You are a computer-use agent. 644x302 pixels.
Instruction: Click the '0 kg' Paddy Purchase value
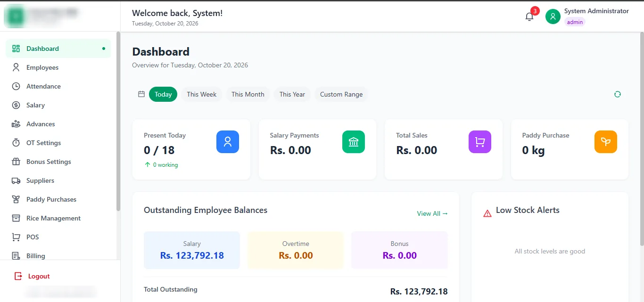coord(533,150)
